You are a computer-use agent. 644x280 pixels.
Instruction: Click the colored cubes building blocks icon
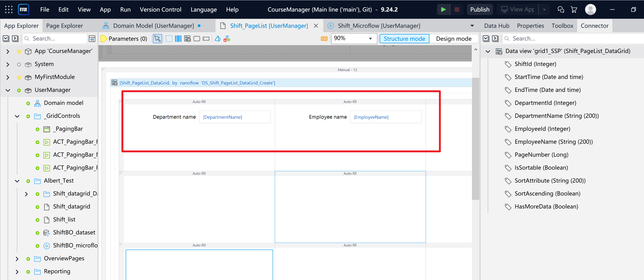click(x=227, y=39)
